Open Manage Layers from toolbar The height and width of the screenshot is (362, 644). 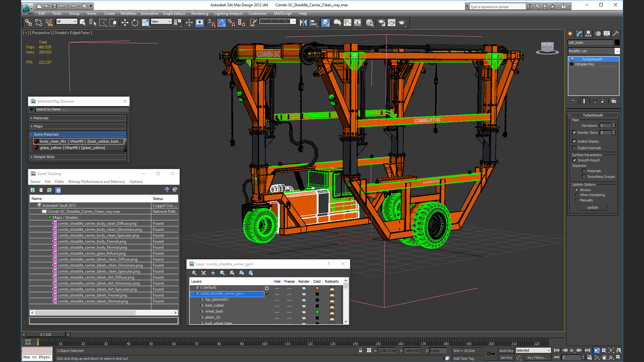click(x=325, y=22)
